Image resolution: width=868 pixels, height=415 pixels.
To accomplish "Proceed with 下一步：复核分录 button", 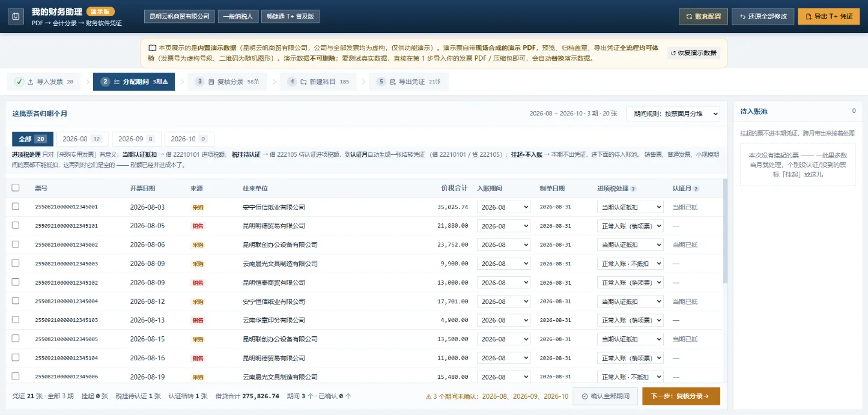I will pos(681,396).
